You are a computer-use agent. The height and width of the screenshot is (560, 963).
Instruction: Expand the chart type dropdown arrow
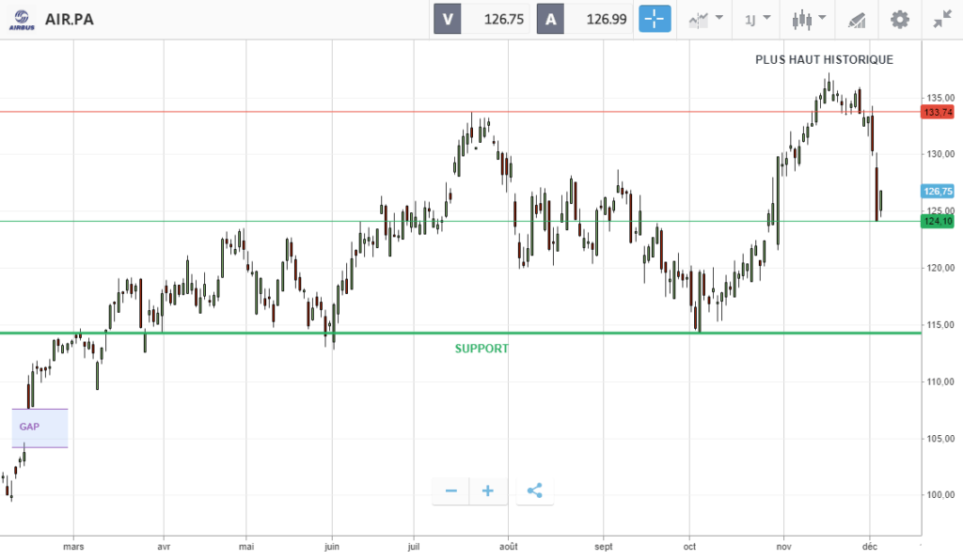[822, 18]
